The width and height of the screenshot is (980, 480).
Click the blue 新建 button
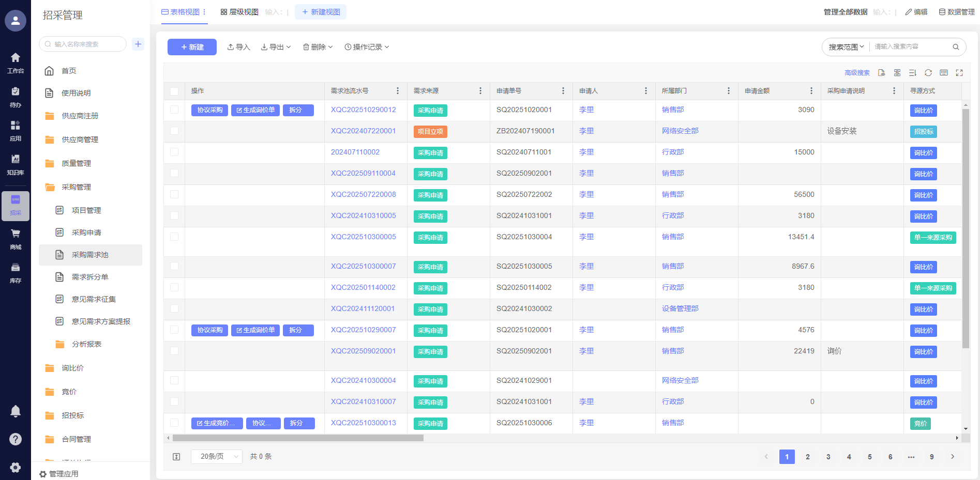(x=192, y=47)
